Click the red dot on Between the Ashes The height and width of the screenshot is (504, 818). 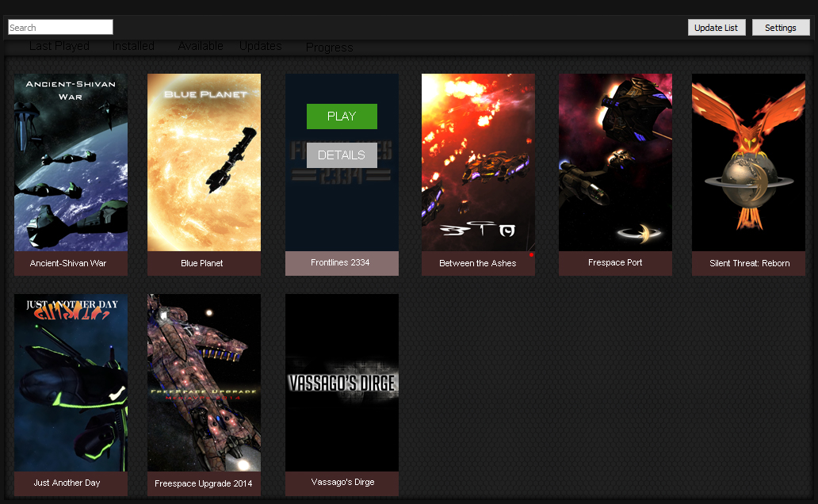(x=531, y=254)
